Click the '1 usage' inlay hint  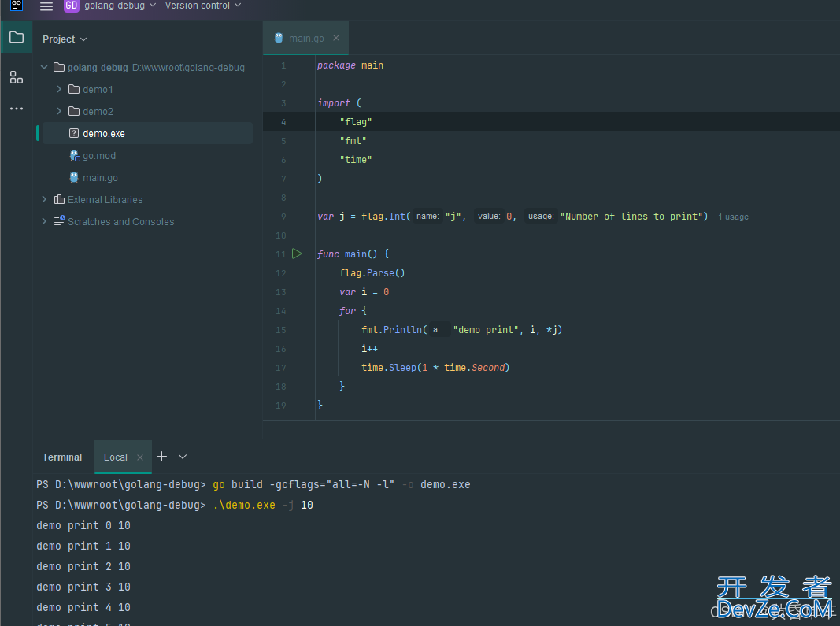[x=734, y=217]
